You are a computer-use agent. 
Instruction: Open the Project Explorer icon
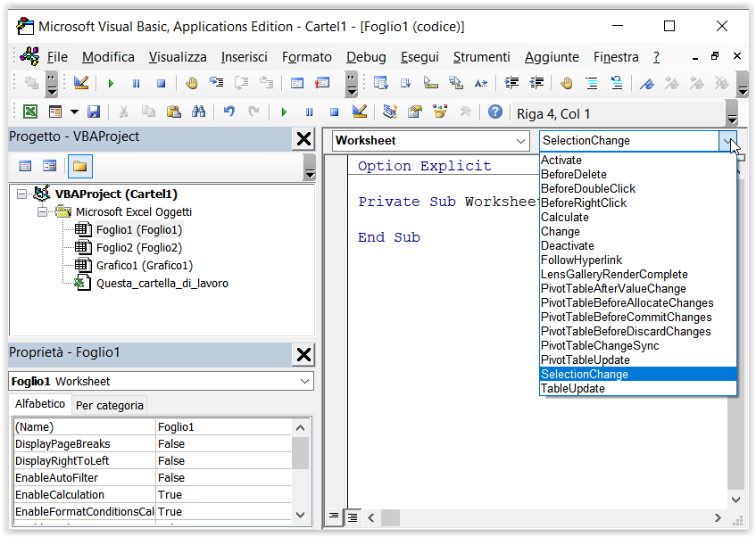coord(389,112)
